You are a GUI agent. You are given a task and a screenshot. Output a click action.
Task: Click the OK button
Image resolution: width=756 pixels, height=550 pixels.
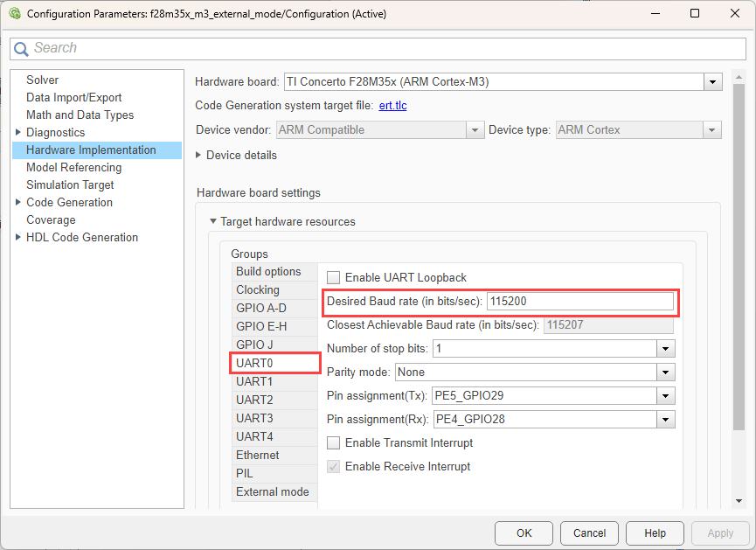tap(524, 533)
